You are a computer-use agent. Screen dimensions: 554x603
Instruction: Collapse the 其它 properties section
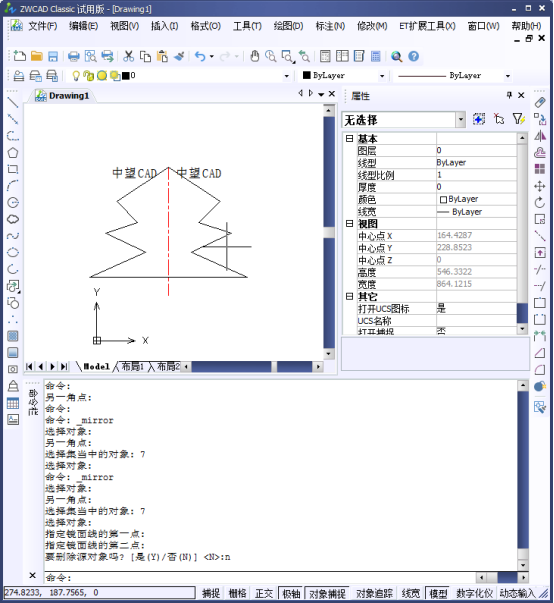tap(349, 296)
